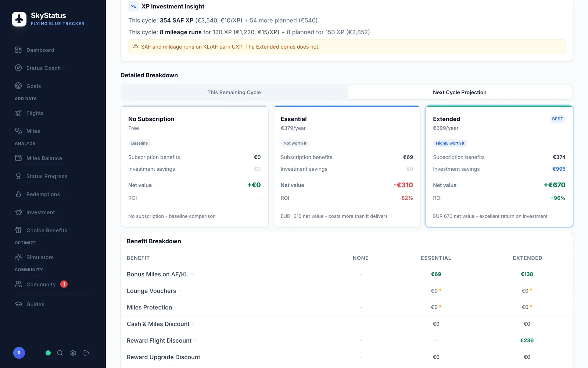Select the No Subscription card
Image resolution: width=588 pixels, height=368 pixels.
194,166
